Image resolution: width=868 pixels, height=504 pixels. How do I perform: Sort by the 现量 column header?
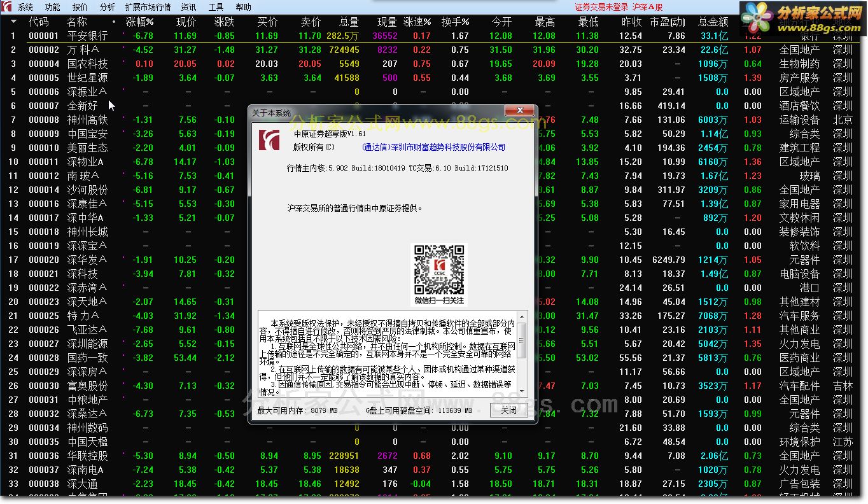pos(387,22)
